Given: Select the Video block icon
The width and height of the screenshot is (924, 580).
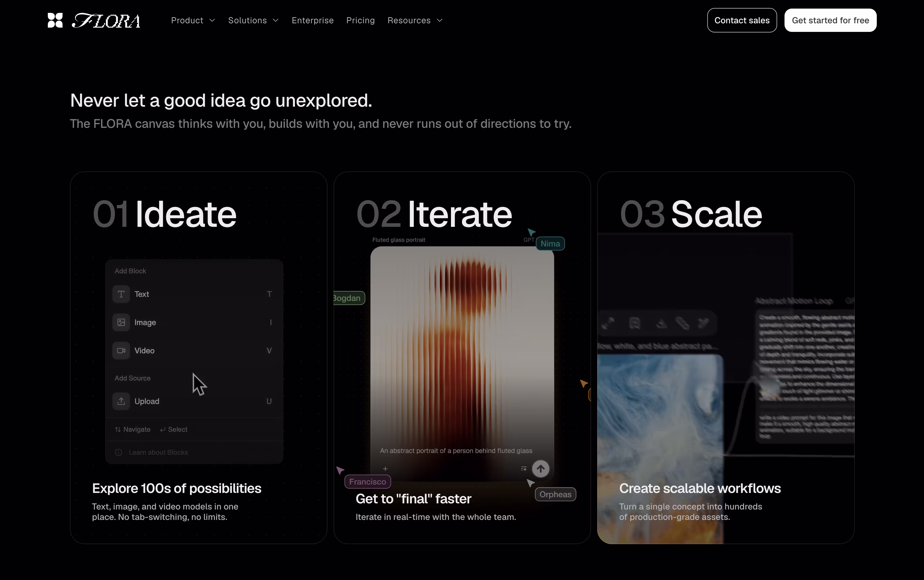Looking at the screenshot, I should point(121,351).
